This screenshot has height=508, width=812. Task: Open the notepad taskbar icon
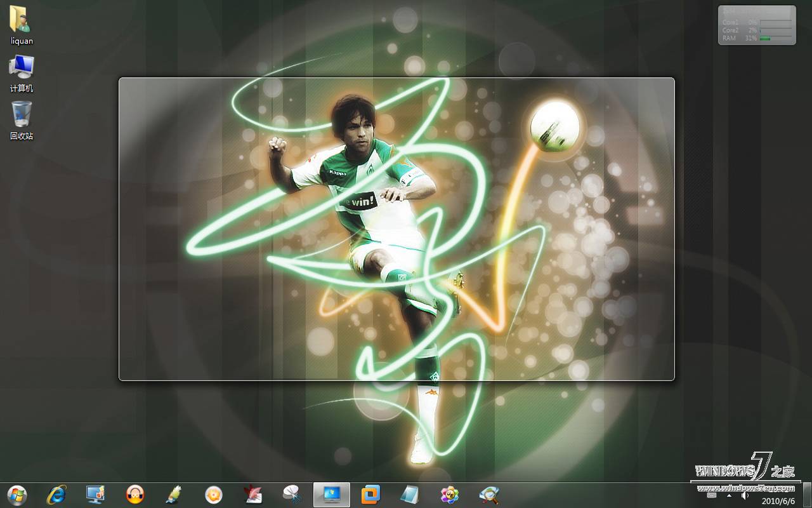(410, 495)
